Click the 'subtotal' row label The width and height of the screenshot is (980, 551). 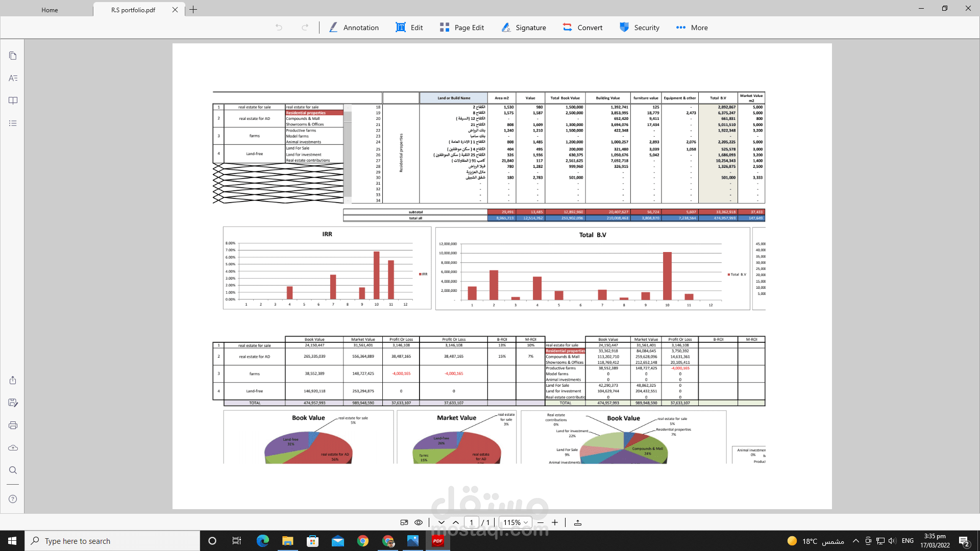click(x=415, y=212)
